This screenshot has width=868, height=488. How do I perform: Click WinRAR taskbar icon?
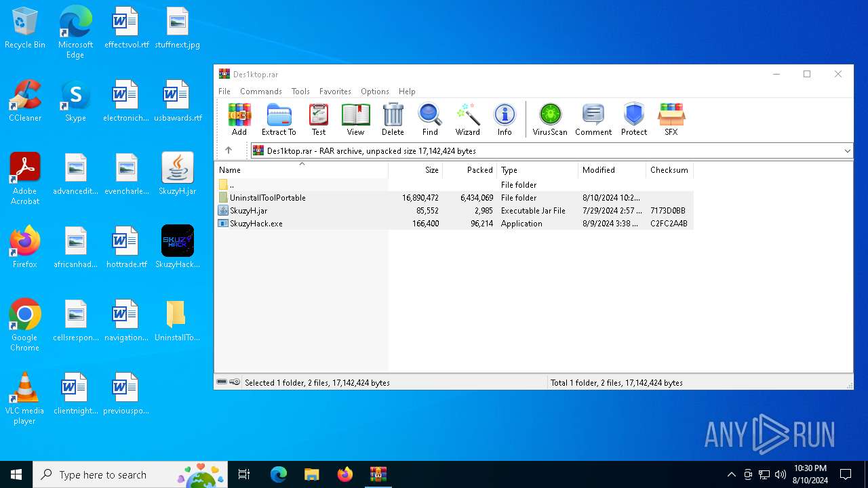coord(378,474)
